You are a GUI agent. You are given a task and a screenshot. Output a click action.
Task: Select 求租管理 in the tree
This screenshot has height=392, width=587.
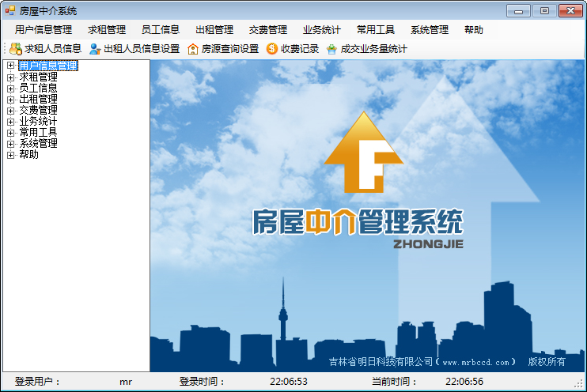[x=38, y=77]
